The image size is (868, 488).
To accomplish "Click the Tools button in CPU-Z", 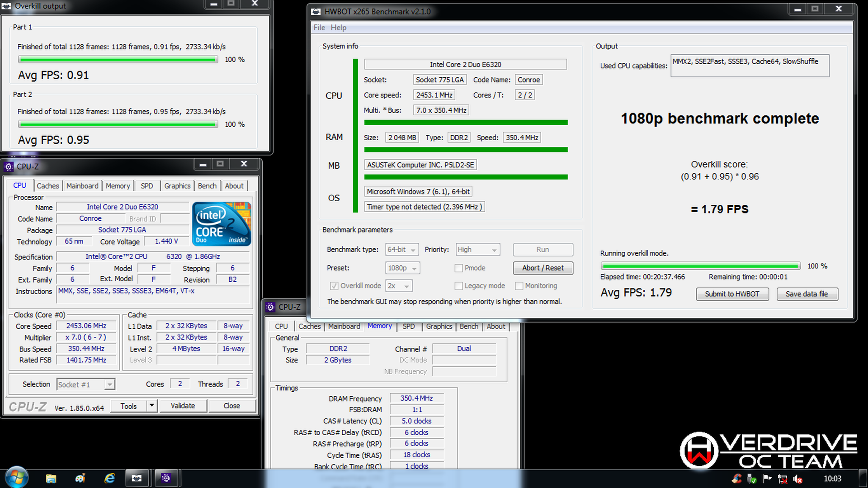I will [128, 406].
